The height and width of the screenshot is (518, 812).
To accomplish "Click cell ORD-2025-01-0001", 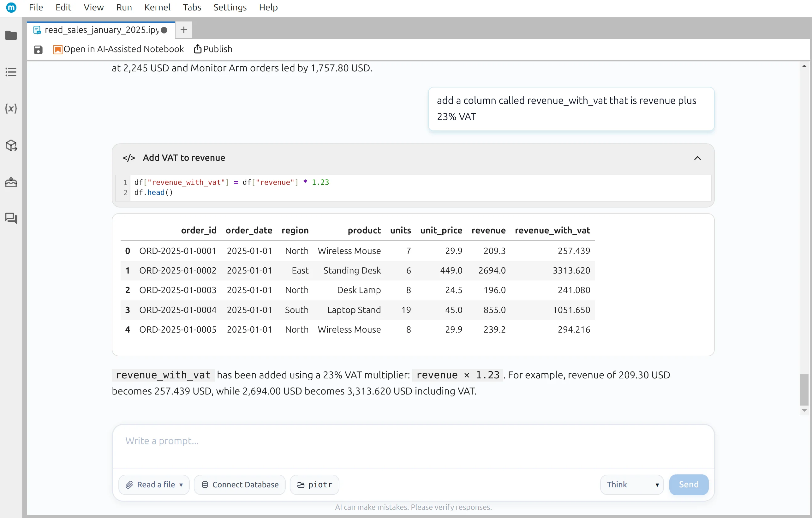I will 178,251.
